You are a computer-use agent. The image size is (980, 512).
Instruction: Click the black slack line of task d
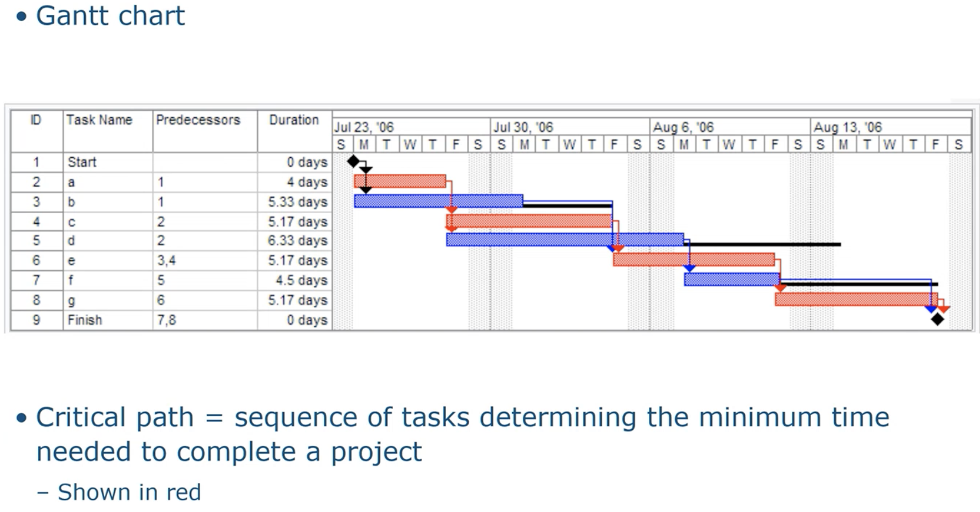coord(762,244)
